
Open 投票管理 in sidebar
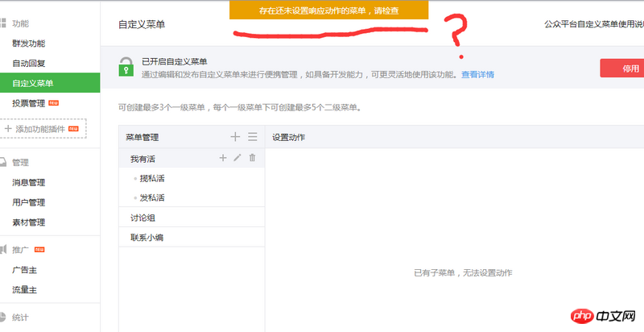pyautogui.click(x=29, y=103)
